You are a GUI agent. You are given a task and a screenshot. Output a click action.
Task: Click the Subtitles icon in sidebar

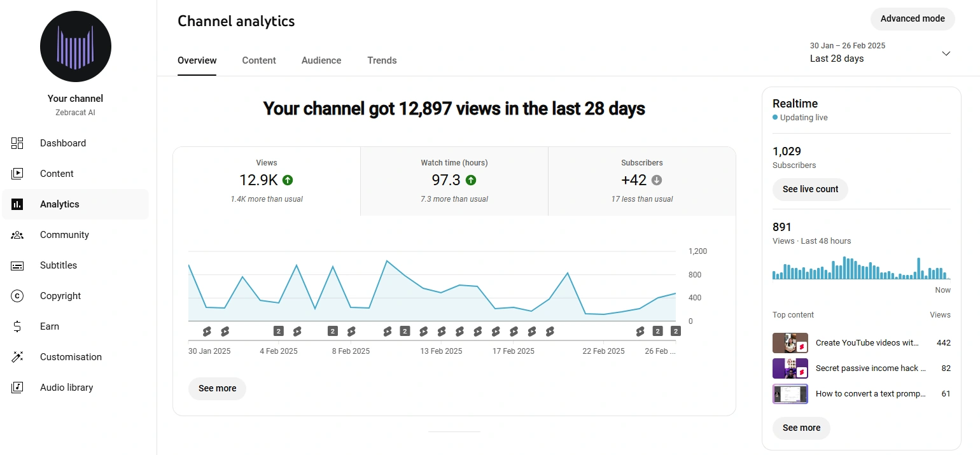(x=17, y=265)
